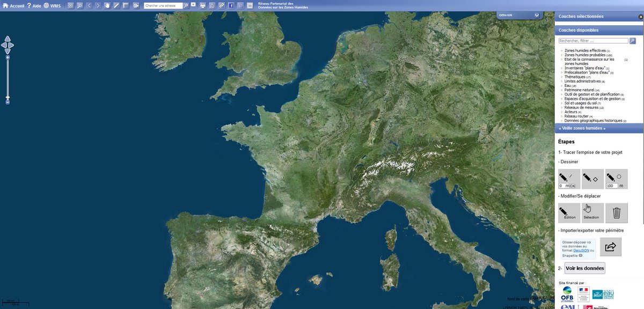Click the Rechercher, filtrer layer field
Image resolution: width=644 pixels, height=309 pixels.
pyautogui.click(x=593, y=41)
